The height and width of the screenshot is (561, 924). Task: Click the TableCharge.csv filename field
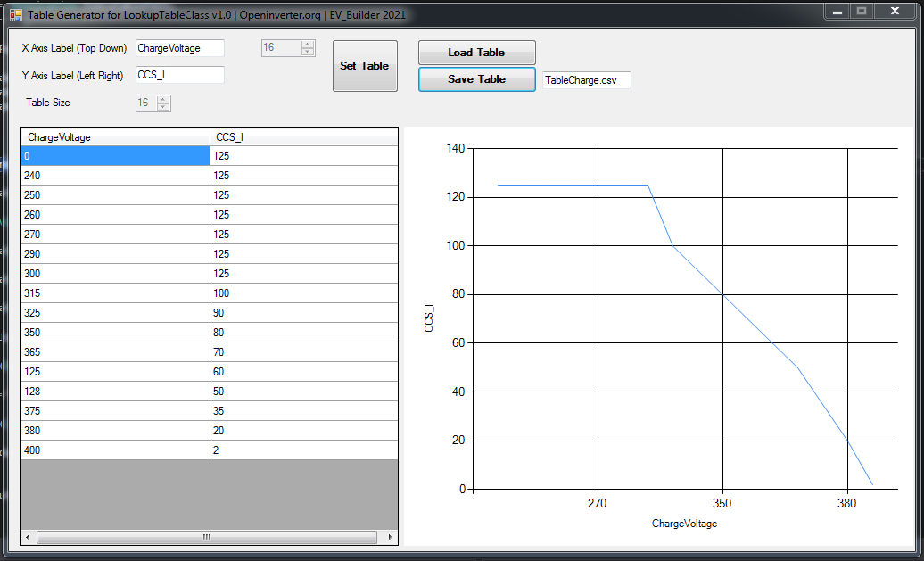coord(586,80)
